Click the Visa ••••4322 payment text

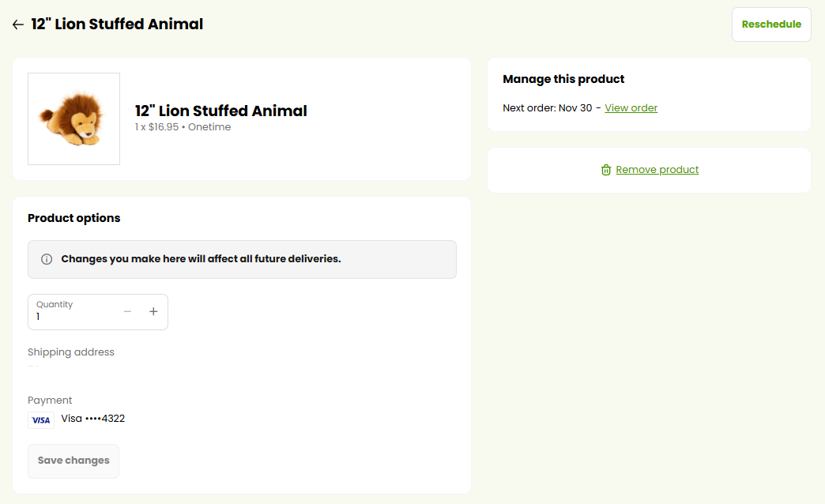point(93,419)
